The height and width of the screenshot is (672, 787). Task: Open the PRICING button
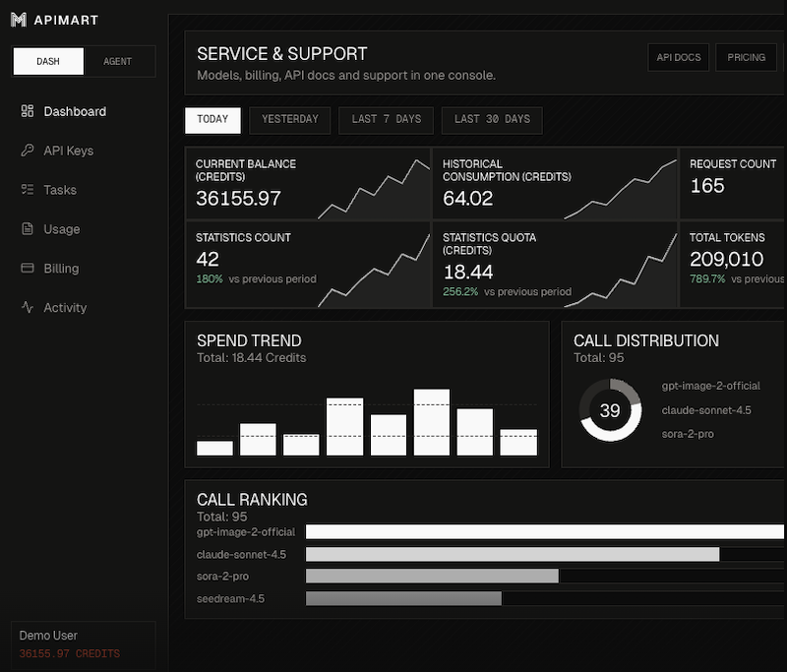[x=746, y=57]
